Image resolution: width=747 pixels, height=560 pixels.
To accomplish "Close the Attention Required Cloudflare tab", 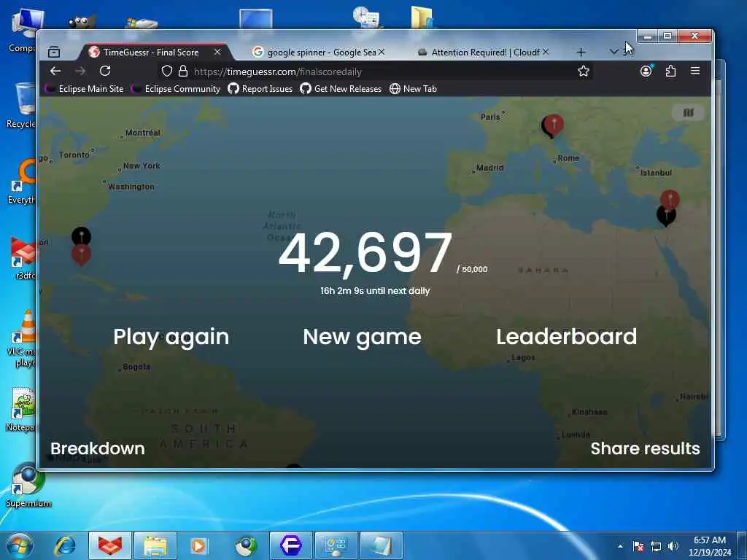I will pyautogui.click(x=546, y=52).
